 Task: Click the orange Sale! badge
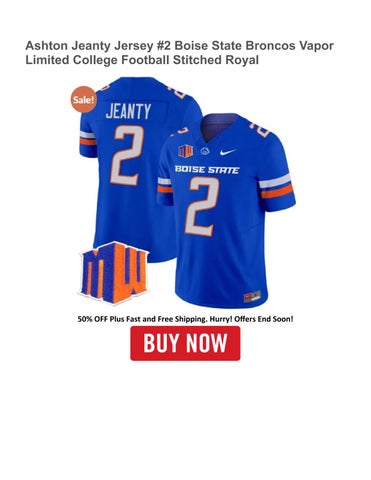84,99
